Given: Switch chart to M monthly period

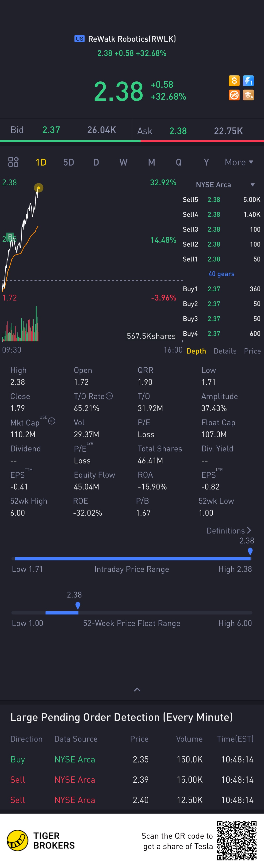Looking at the screenshot, I should pyautogui.click(x=152, y=162).
